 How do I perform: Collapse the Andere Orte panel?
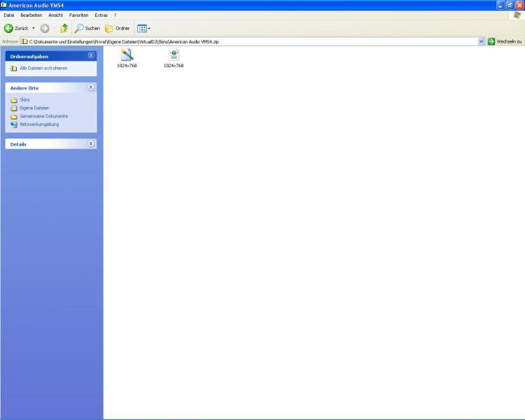[91, 87]
